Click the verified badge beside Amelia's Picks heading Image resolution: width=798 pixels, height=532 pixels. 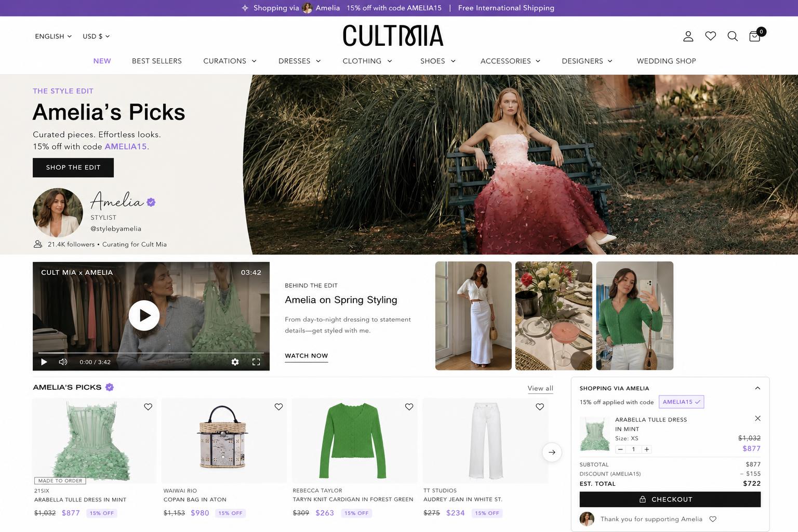click(110, 387)
